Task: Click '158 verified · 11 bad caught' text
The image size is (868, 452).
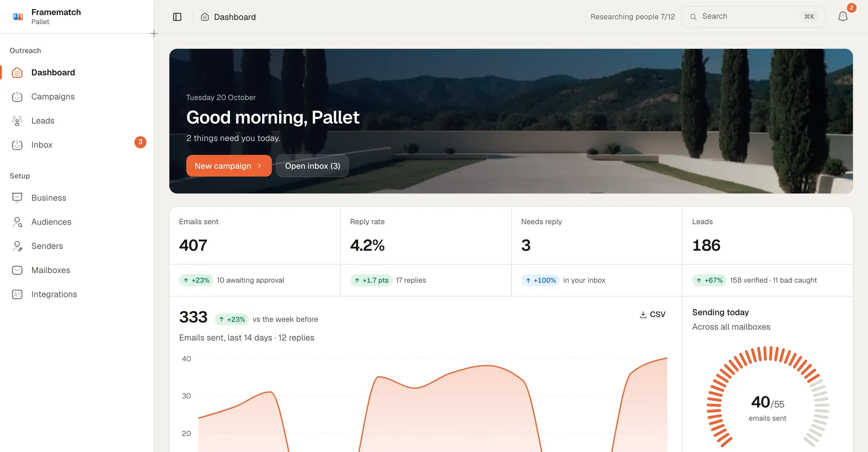Action: click(773, 280)
